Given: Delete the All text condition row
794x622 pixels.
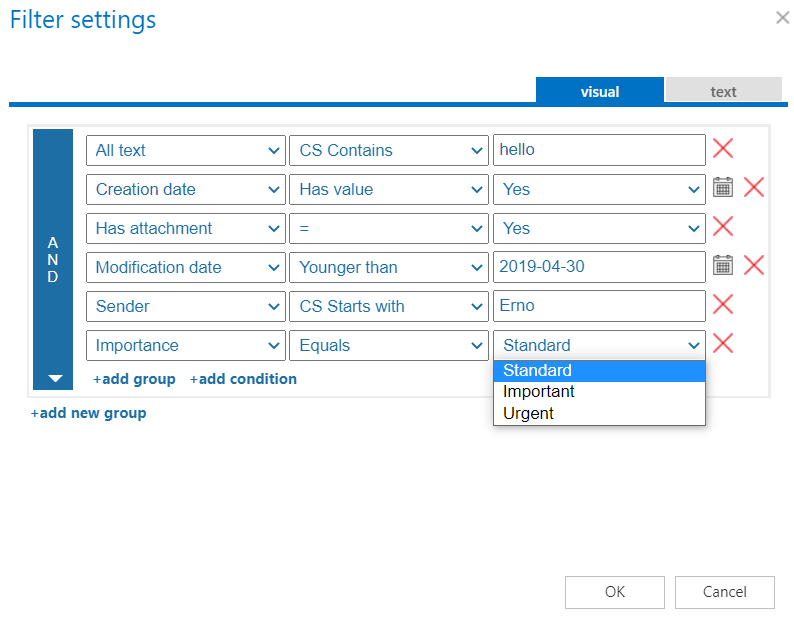Looking at the screenshot, I should [722, 149].
